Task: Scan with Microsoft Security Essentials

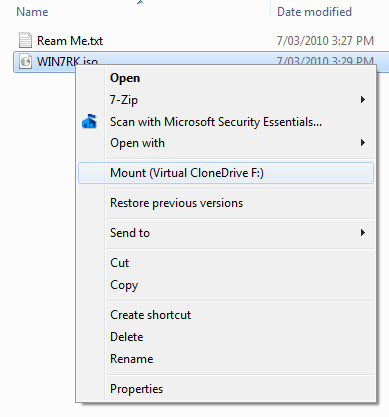Action: (x=226, y=122)
